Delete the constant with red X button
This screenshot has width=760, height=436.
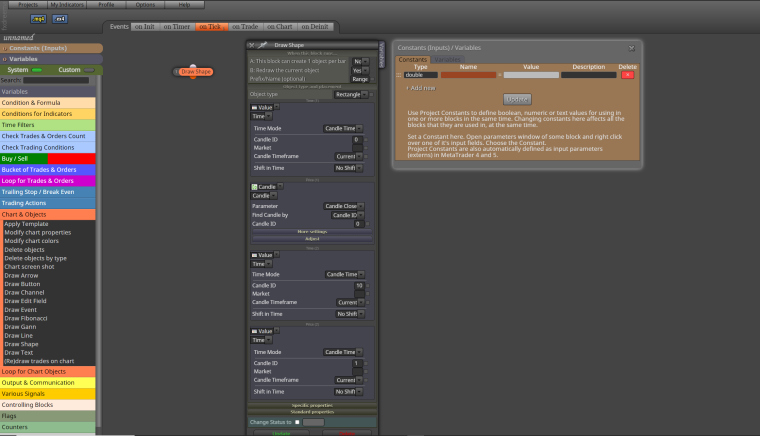click(627, 75)
